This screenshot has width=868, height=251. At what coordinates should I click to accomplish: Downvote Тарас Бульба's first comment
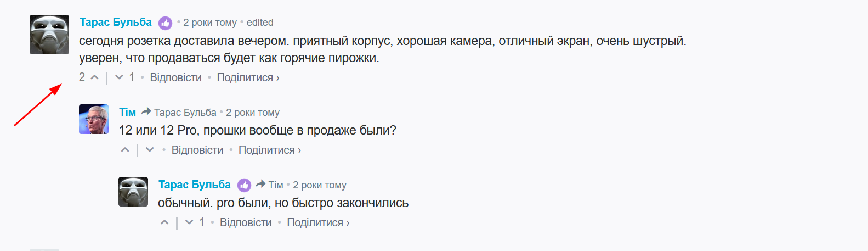tap(119, 77)
